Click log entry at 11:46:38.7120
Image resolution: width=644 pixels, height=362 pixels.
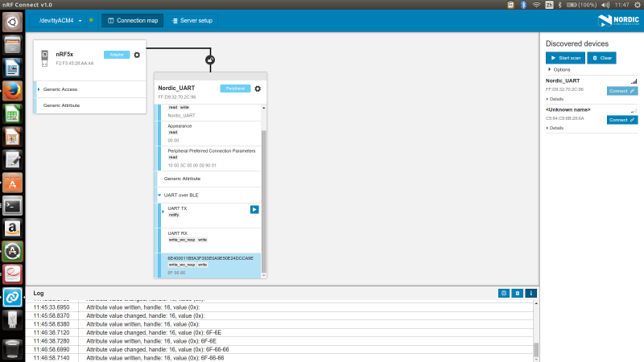tap(279, 332)
